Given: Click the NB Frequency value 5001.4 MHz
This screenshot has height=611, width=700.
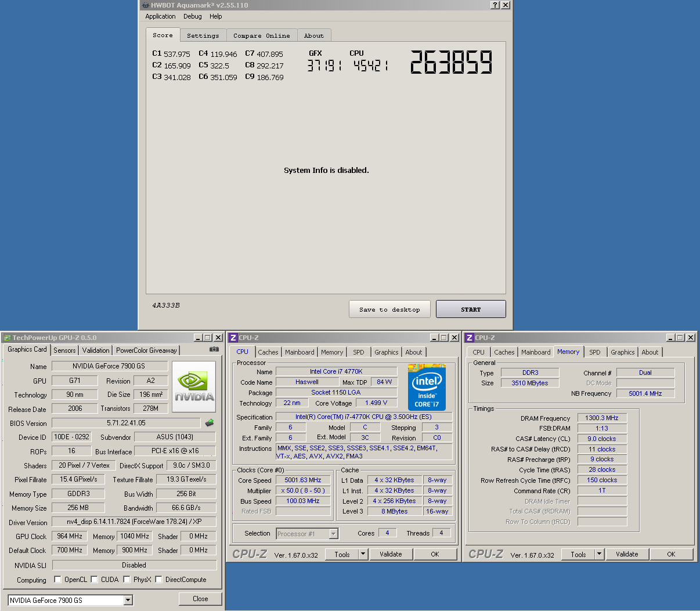Looking at the screenshot, I should point(645,393).
